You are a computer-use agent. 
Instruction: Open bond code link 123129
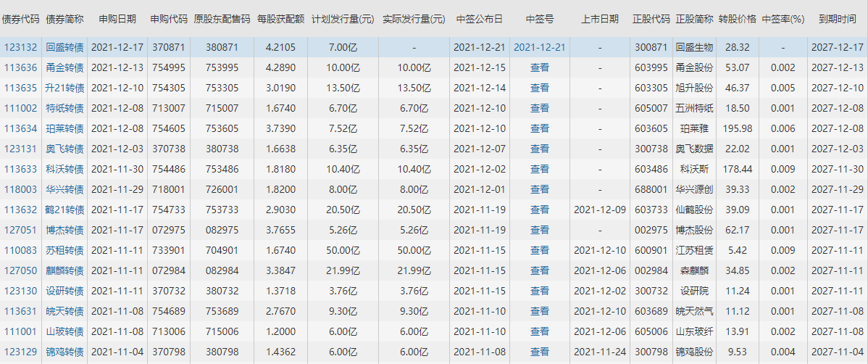pos(20,352)
